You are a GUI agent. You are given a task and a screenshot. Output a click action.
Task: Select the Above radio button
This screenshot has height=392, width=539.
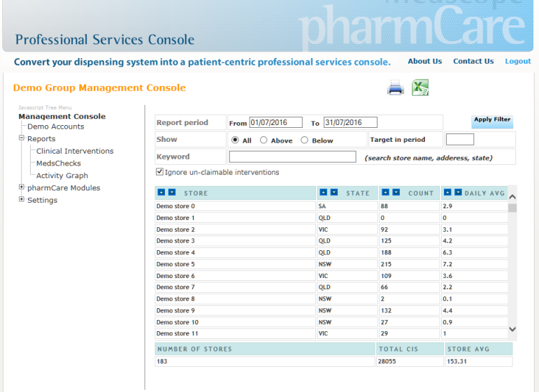click(264, 140)
